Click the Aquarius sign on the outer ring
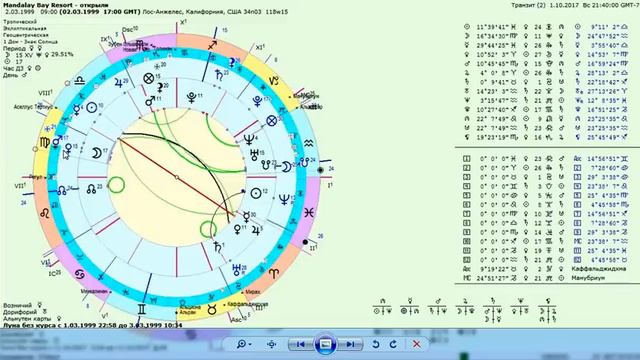Image resolution: width=640 pixels, height=360 pixels. 309,142
